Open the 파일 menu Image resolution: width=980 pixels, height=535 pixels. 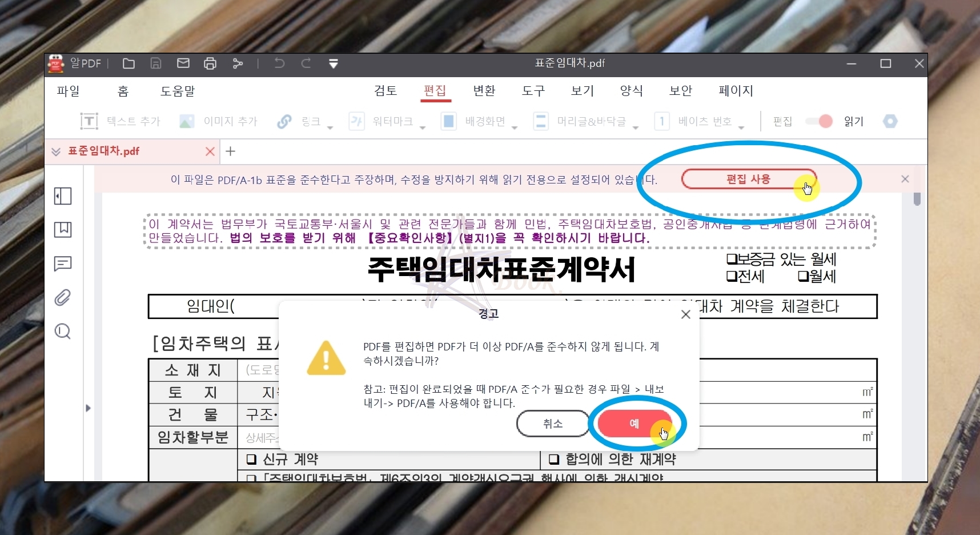point(69,91)
